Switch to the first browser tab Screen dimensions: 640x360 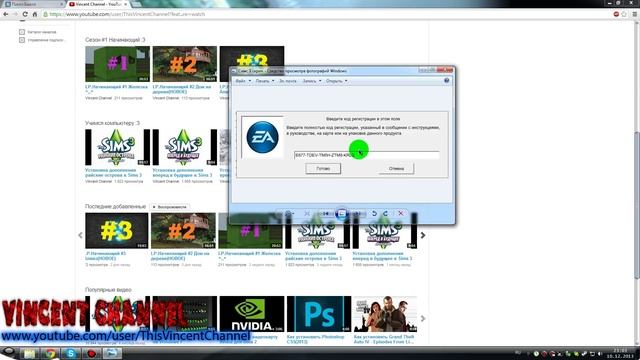(x=33, y=4)
